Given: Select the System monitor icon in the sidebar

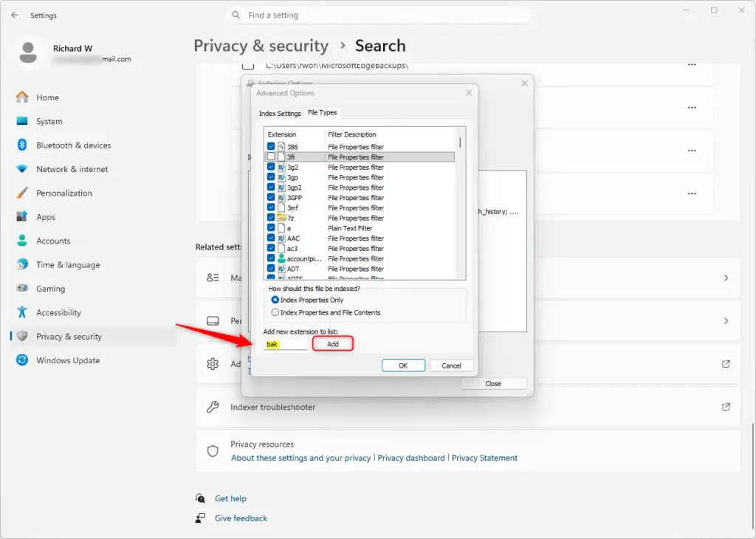Looking at the screenshot, I should tap(22, 121).
